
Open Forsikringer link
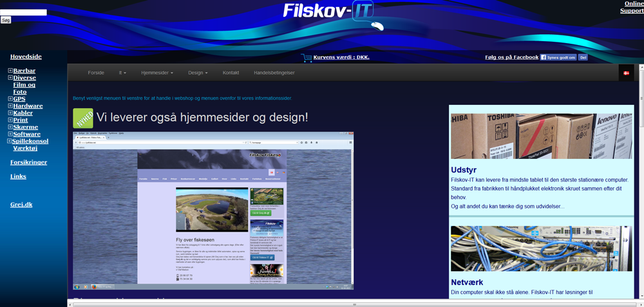[29, 162]
